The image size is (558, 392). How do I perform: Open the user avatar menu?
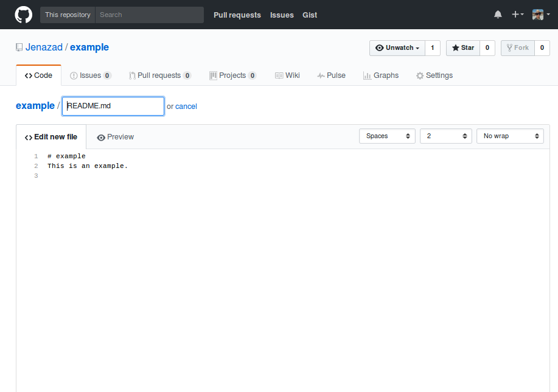pos(541,15)
